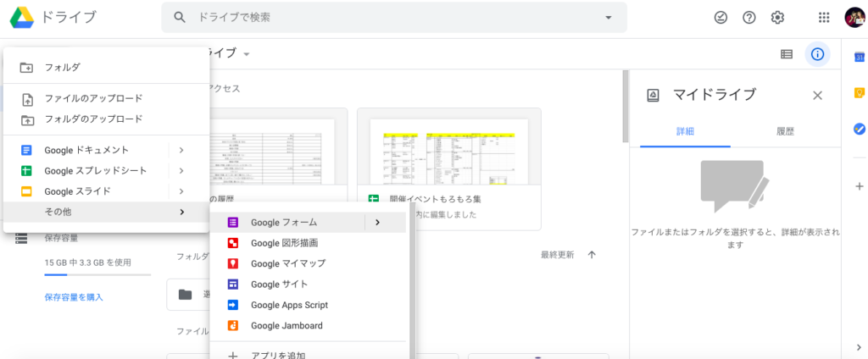Switch to the 詳細 tab
The width and height of the screenshot is (868, 359).
coord(685,131)
